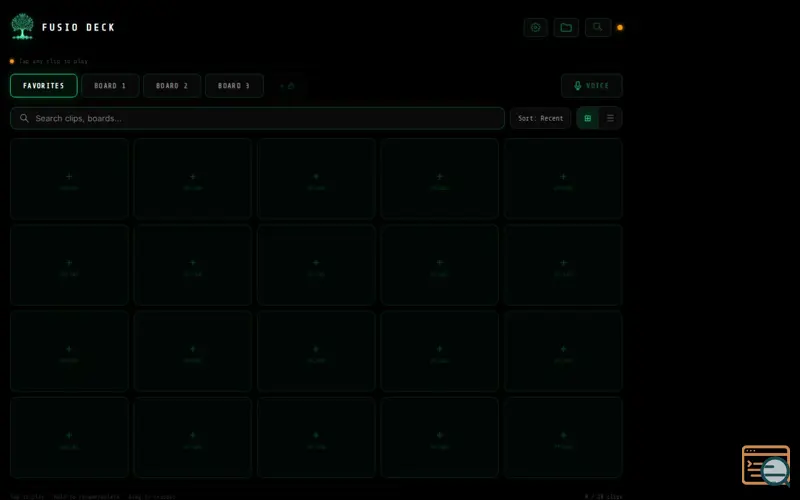Focus the Search clips, boards field
This screenshot has width=800, height=500.
pos(257,118)
